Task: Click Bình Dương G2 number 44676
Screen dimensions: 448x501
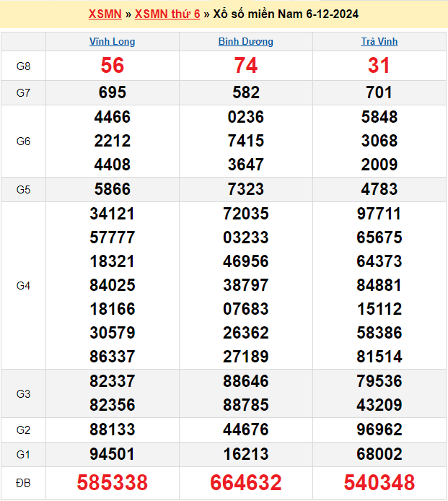Action: 245,430
